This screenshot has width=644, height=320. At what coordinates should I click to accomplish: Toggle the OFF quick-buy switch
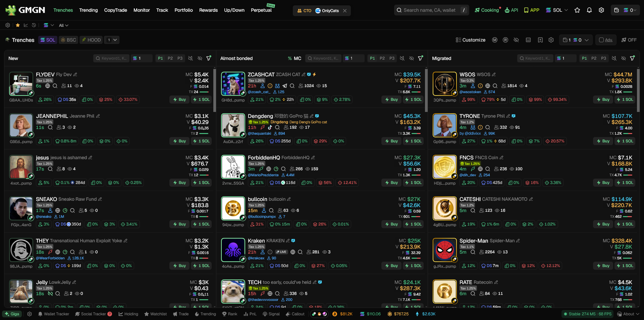click(629, 40)
